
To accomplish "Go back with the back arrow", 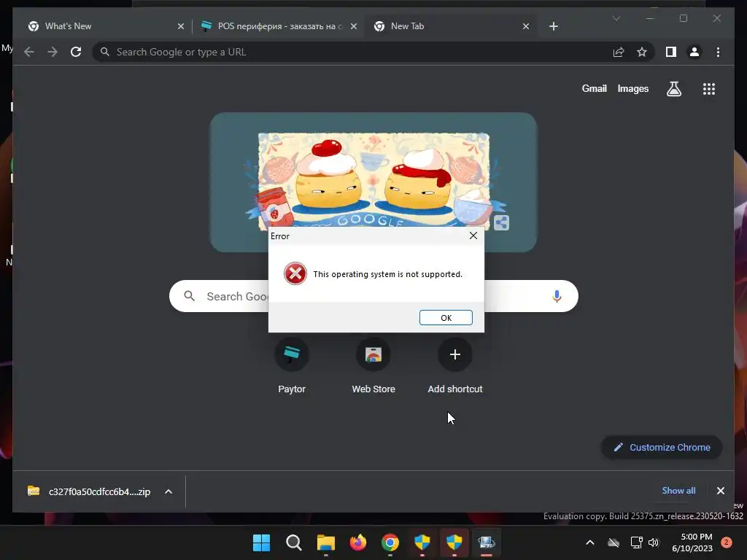I will tap(29, 52).
